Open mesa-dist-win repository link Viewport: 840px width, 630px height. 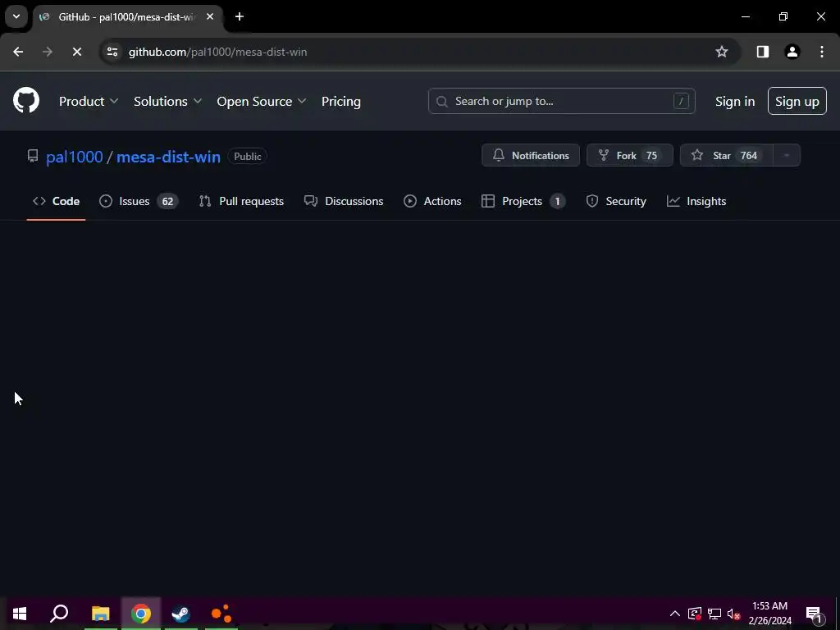168,157
